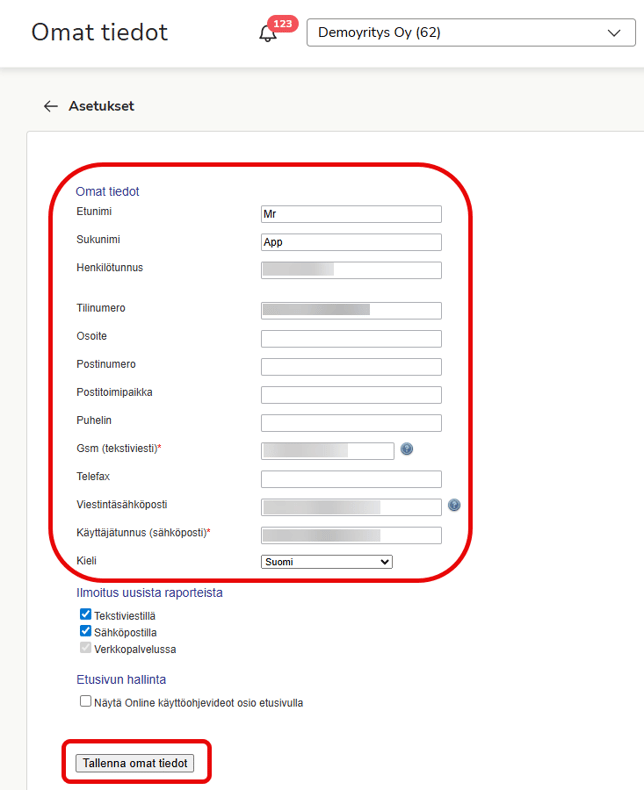Click help icon next to Gsm field
Image resolution: width=644 pixels, height=790 pixels.
[x=407, y=450]
